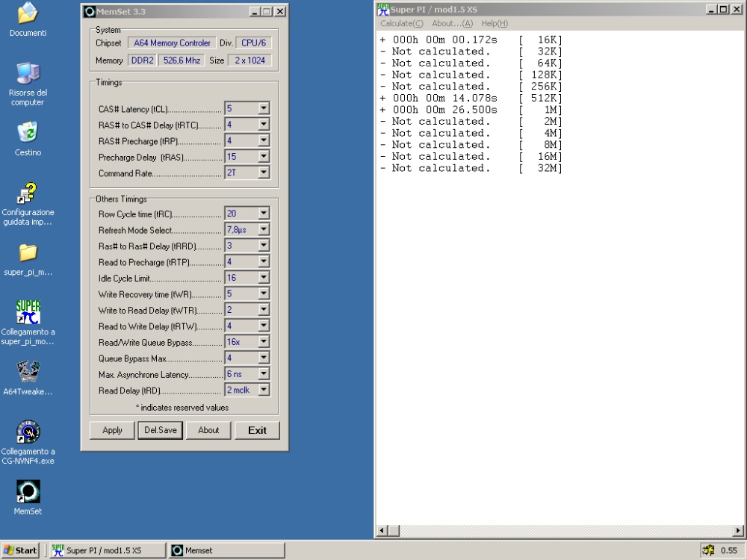Open the Command Rate dropdown
The height and width of the screenshot is (560, 747).
tap(264, 172)
